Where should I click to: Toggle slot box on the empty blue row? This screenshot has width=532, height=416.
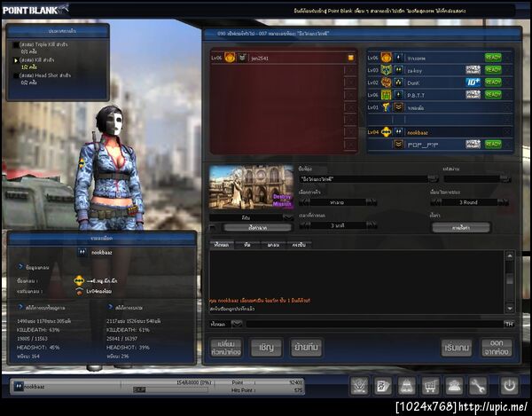tap(507, 120)
